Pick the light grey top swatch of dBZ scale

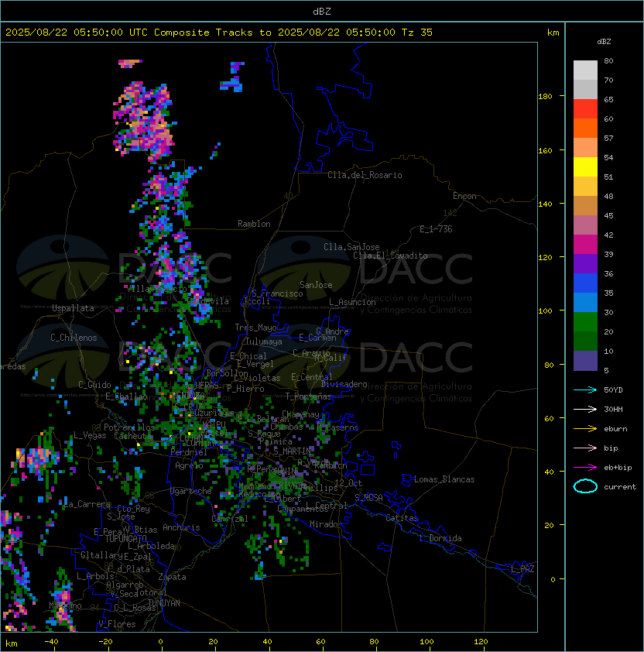click(x=585, y=70)
